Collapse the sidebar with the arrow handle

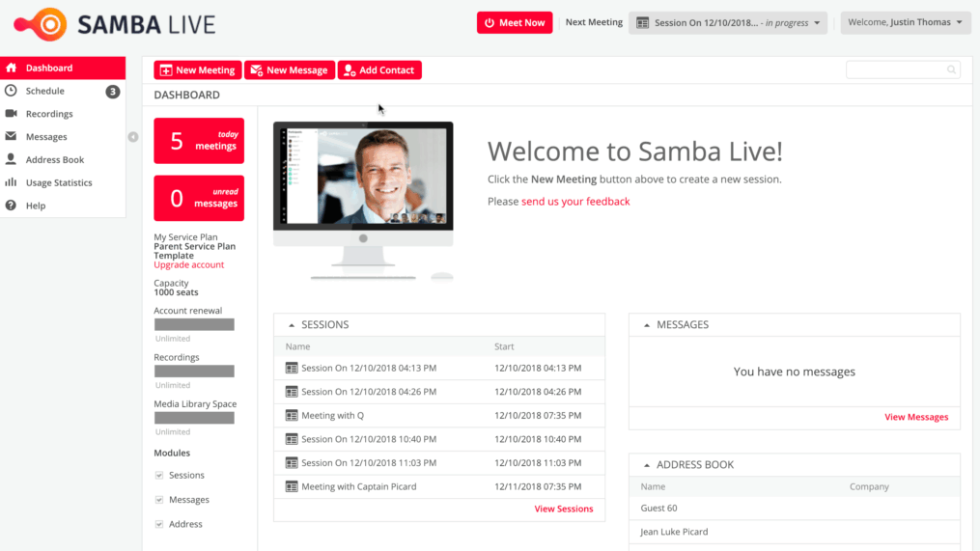pos(133,137)
